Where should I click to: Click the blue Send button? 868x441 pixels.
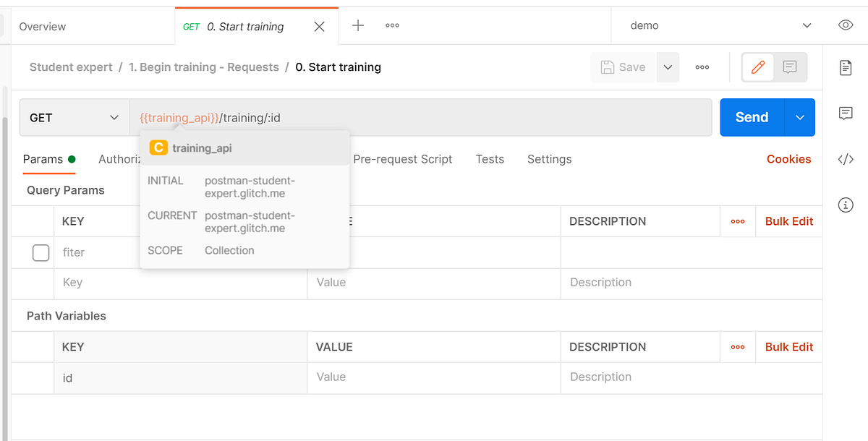(752, 117)
